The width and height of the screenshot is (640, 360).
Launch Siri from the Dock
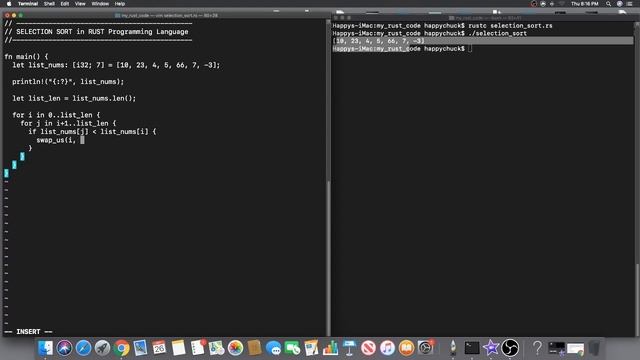pos(64,348)
